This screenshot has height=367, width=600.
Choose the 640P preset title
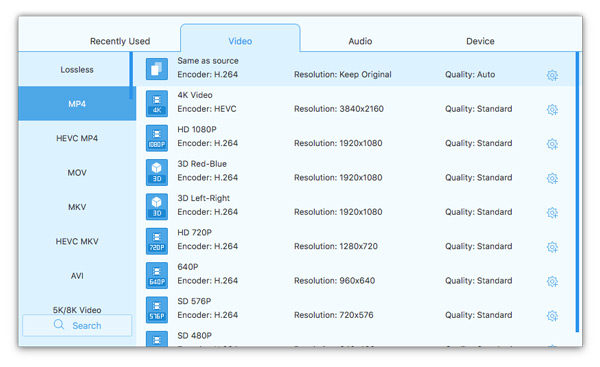click(188, 267)
